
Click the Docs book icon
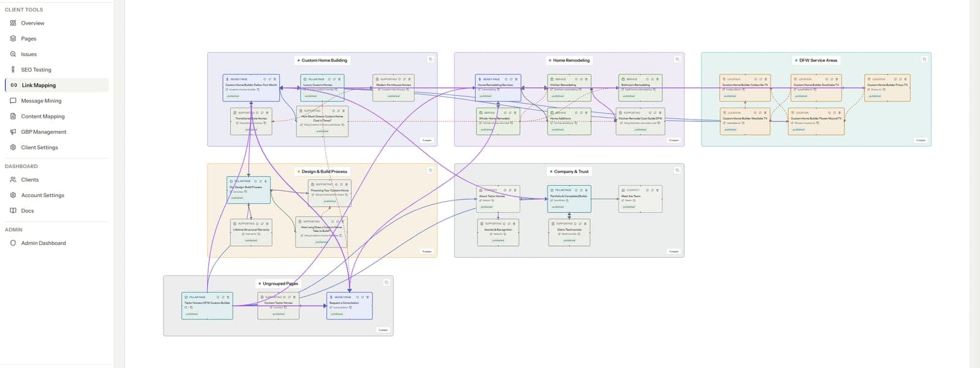pos(13,210)
